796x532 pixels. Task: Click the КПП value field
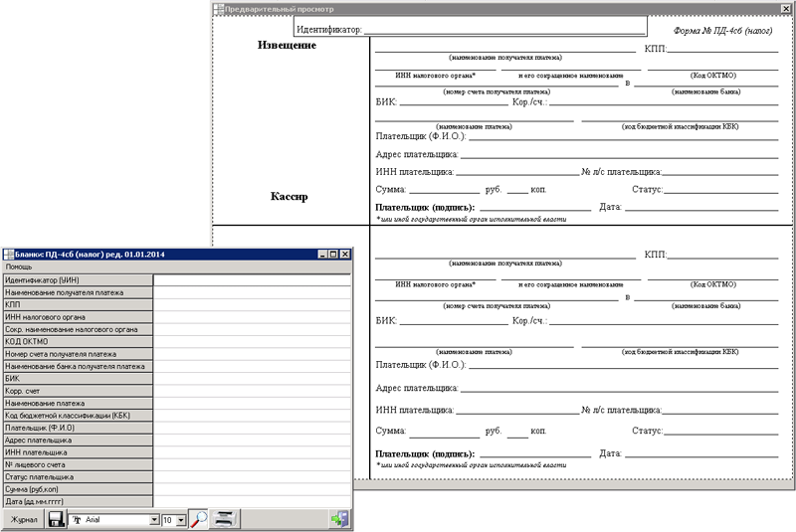(252, 305)
